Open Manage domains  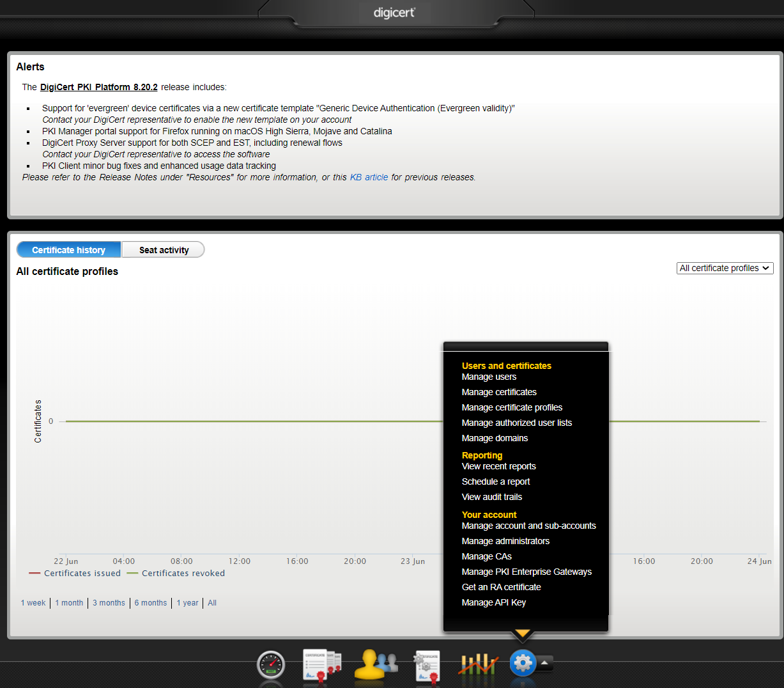pyautogui.click(x=495, y=438)
